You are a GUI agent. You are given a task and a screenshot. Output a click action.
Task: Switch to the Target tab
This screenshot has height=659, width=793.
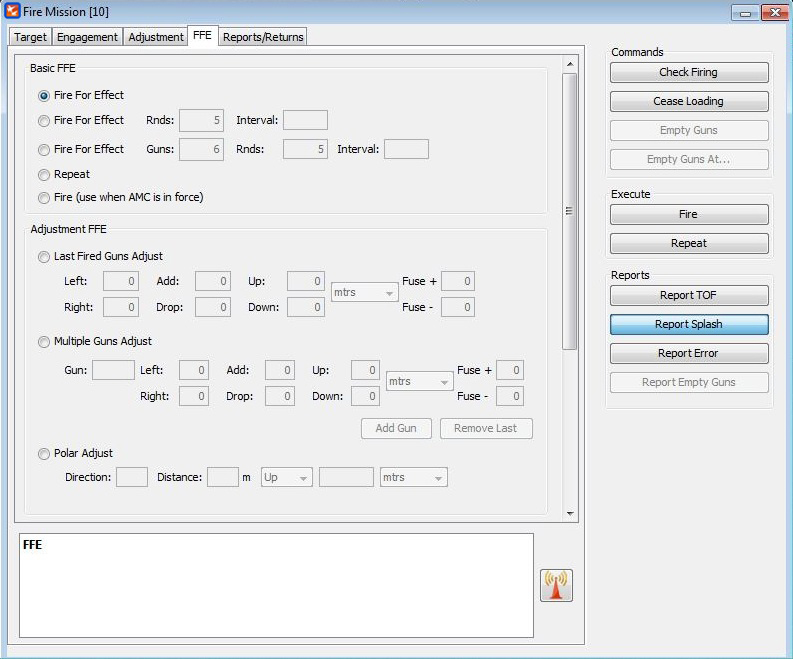pyautogui.click(x=30, y=37)
